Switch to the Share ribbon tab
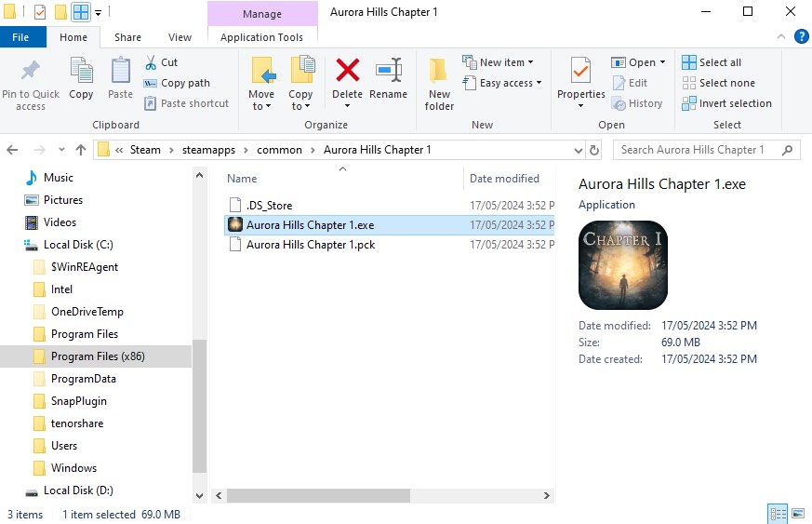 128,37
